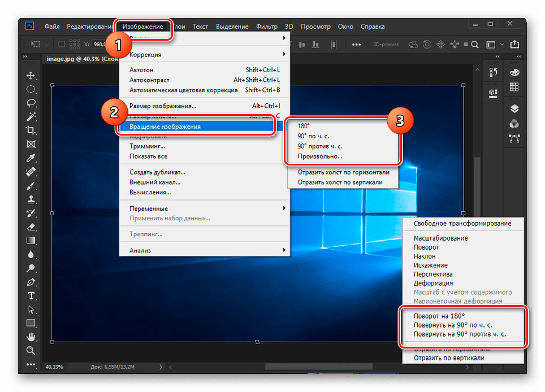Open extra tools three-dots in toolbox

pos(31,364)
